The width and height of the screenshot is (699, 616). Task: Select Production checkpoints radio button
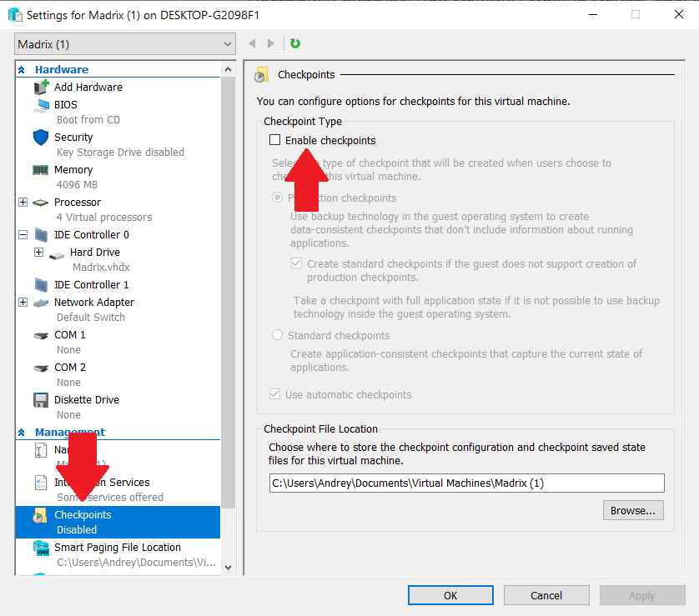click(277, 197)
